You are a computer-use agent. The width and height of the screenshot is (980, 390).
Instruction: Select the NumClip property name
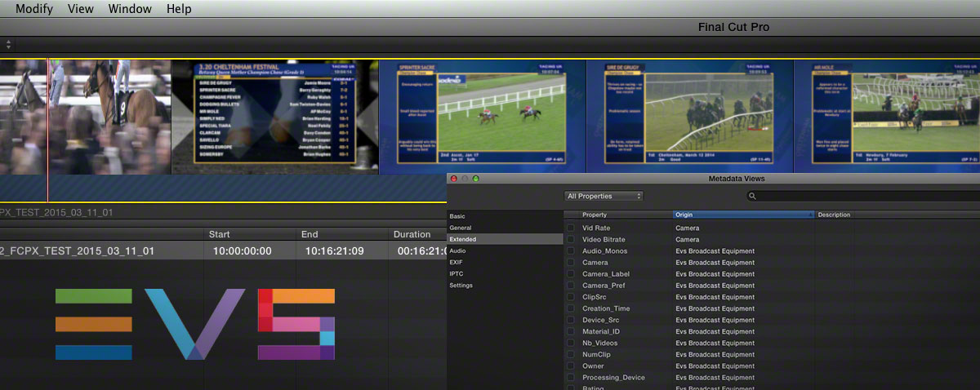(596, 354)
